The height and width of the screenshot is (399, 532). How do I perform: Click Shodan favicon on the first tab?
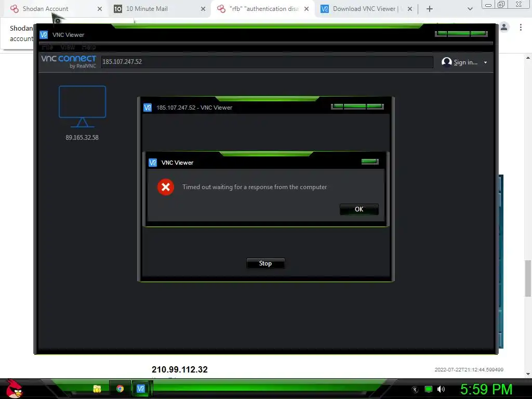click(14, 9)
